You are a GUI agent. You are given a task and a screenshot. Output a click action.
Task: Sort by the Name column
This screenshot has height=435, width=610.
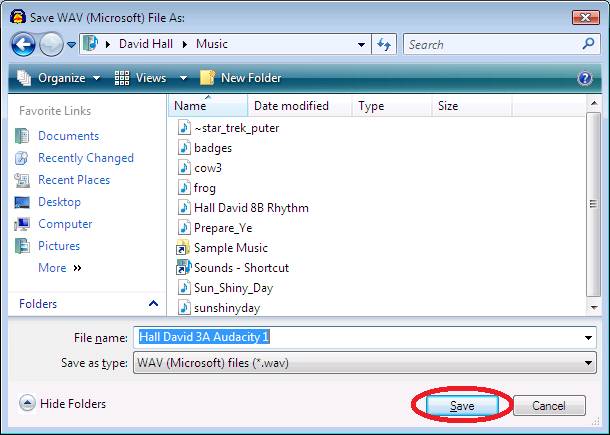click(208, 106)
